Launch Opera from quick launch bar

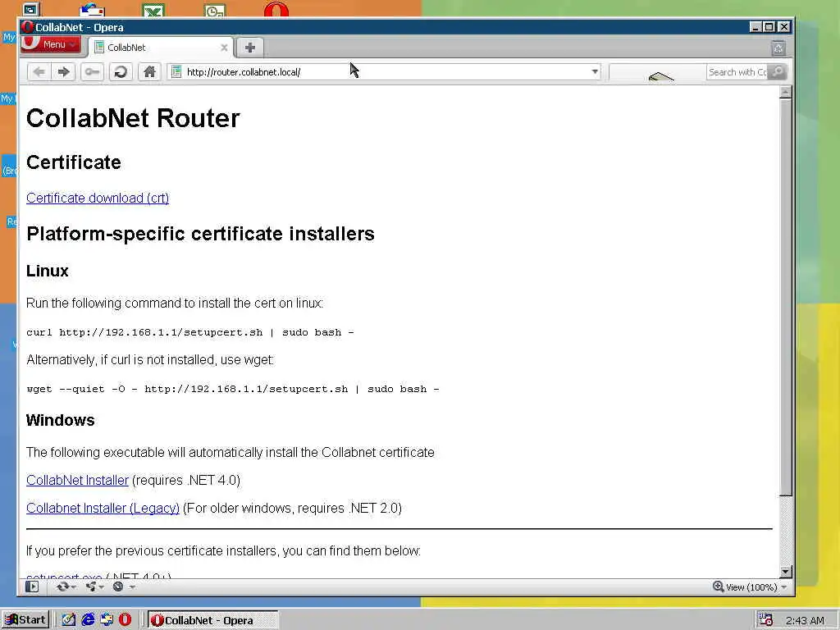click(x=126, y=620)
